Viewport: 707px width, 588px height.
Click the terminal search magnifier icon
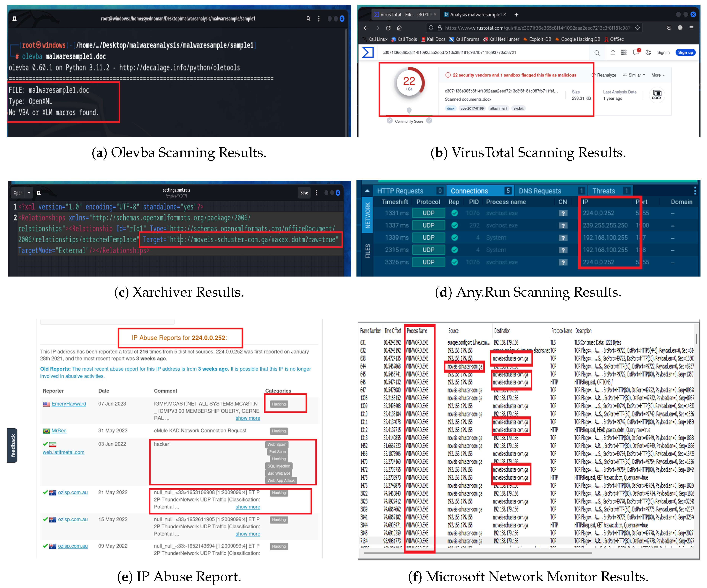point(308,19)
